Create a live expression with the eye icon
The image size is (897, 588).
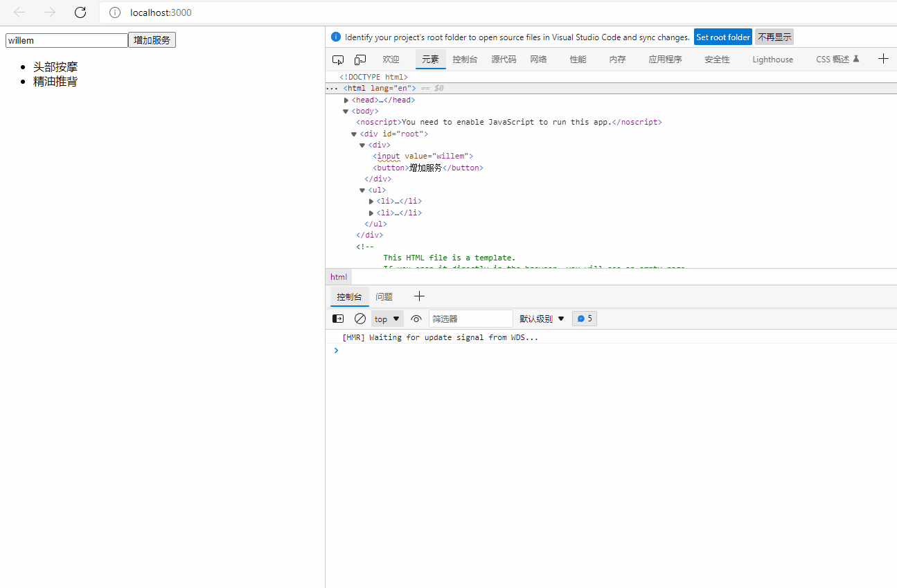pyautogui.click(x=416, y=319)
